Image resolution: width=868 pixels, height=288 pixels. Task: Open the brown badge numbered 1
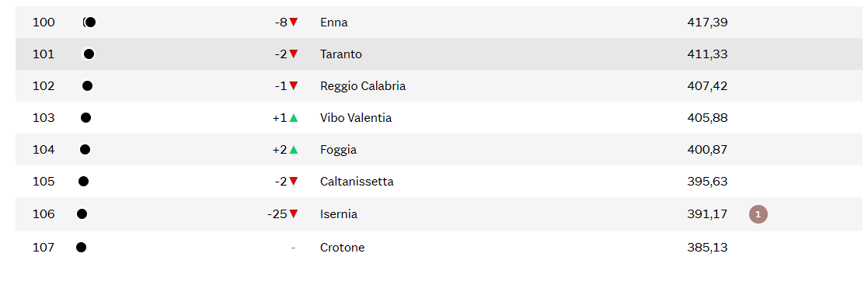coord(758,214)
